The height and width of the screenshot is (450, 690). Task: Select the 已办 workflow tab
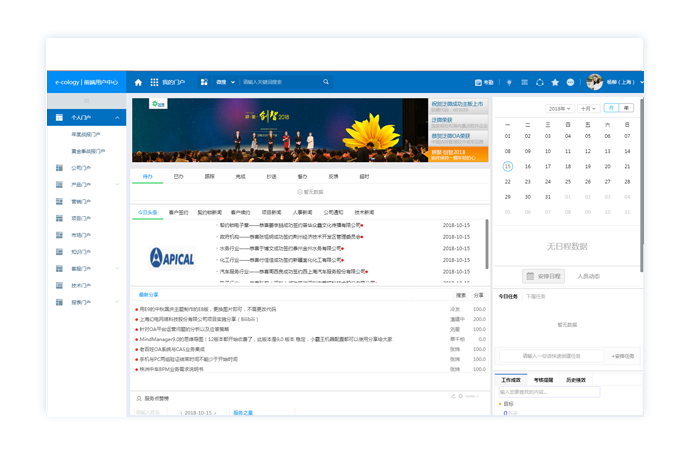178,176
